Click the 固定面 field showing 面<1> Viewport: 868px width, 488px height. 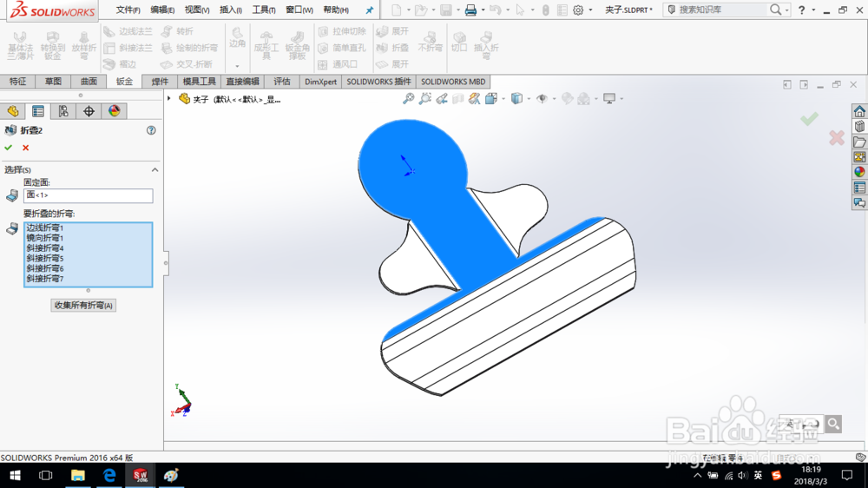(88, 195)
